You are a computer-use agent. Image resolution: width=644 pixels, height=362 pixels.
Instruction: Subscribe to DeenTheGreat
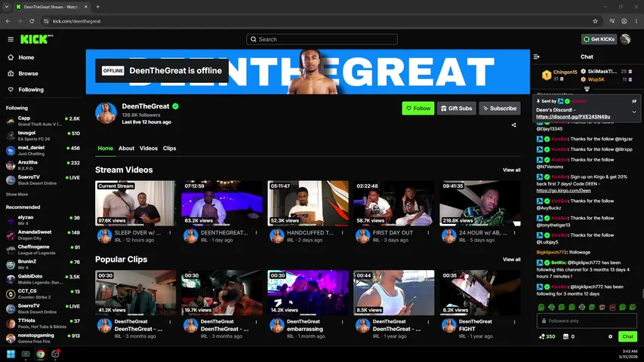tap(500, 109)
